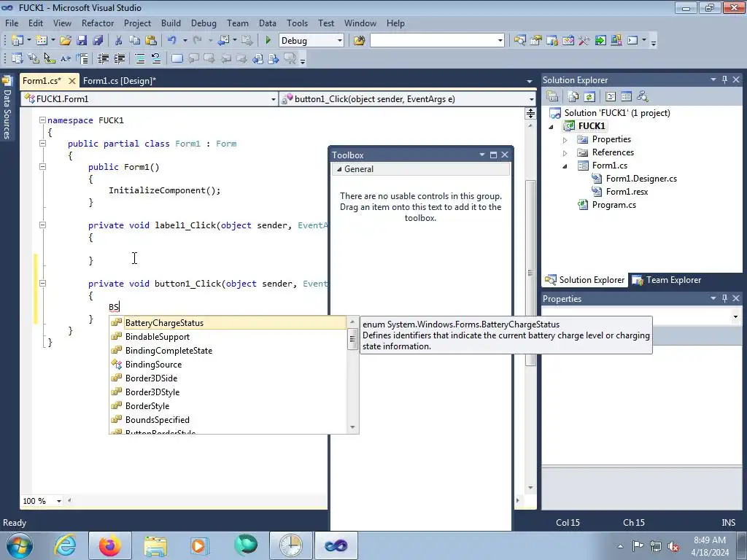Viewport: 747px width, 560px height.
Task: Click Show All Files icon in Solution Explorer
Action: 573,97
